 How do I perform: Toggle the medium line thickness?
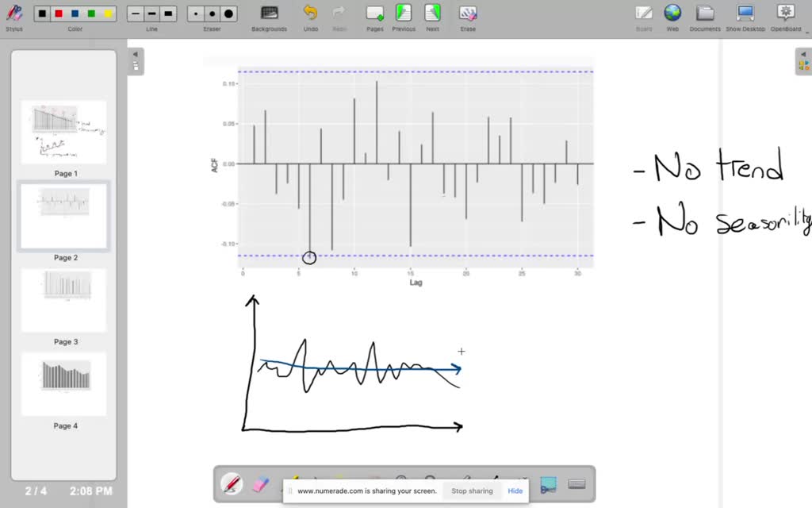(151, 13)
